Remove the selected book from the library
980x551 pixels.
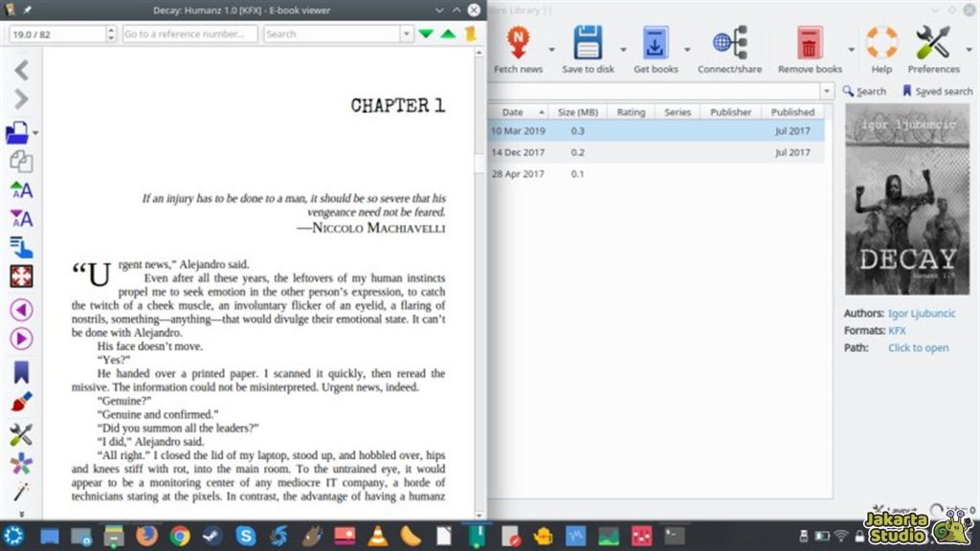(x=809, y=43)
